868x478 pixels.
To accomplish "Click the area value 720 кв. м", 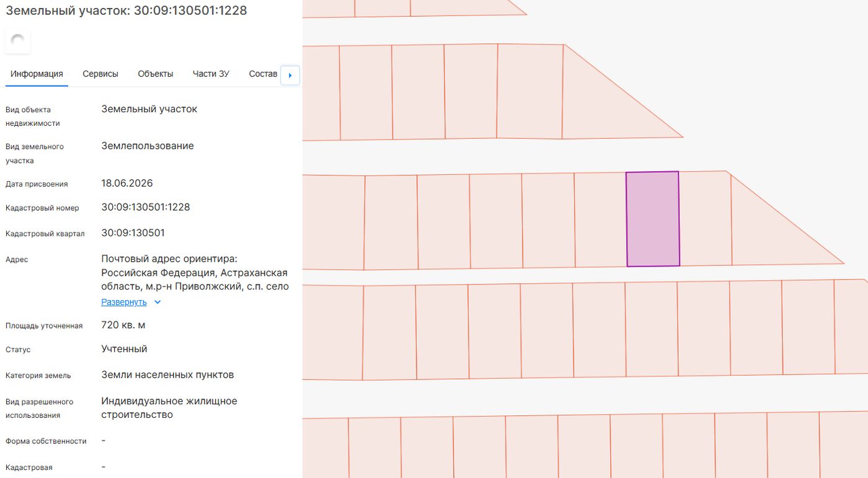I will (x=123, y=325).
